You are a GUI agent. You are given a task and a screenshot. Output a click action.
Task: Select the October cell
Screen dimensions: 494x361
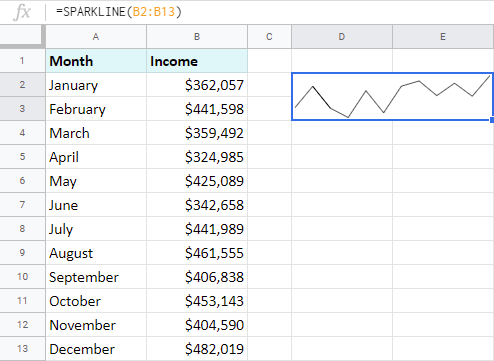pos(96,301)
